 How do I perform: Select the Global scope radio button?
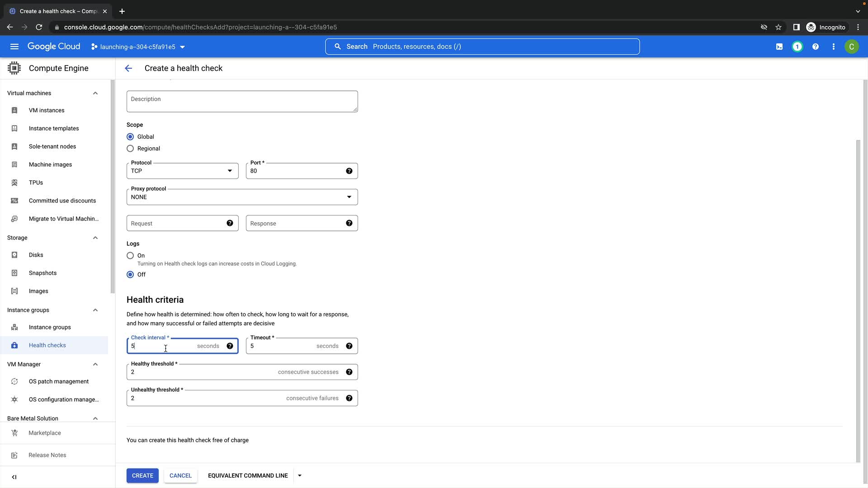(x=130, y=137)
